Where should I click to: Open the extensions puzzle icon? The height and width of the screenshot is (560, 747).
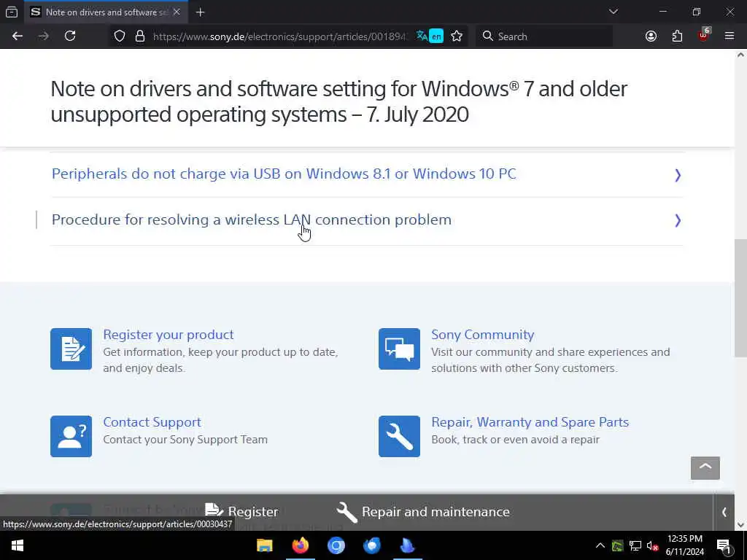click(x=677, y=36)
